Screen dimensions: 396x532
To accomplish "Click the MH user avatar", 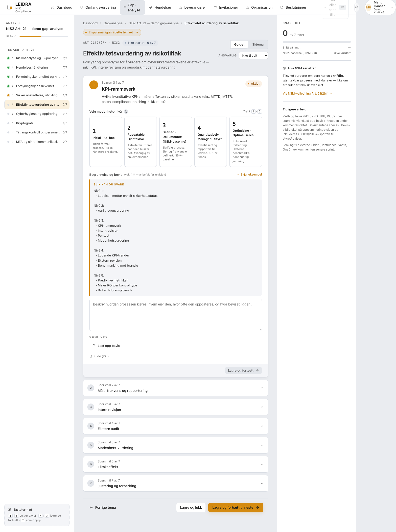I will [x=369, y=7].
